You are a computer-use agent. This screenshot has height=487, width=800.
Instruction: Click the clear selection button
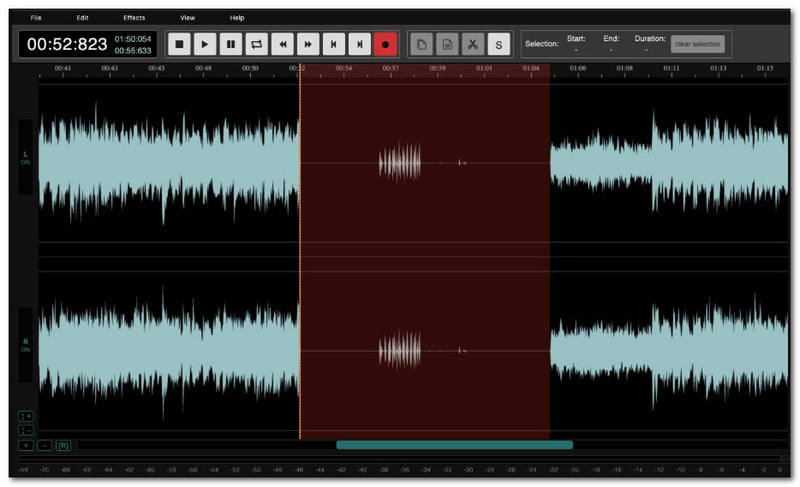(697, 44)
